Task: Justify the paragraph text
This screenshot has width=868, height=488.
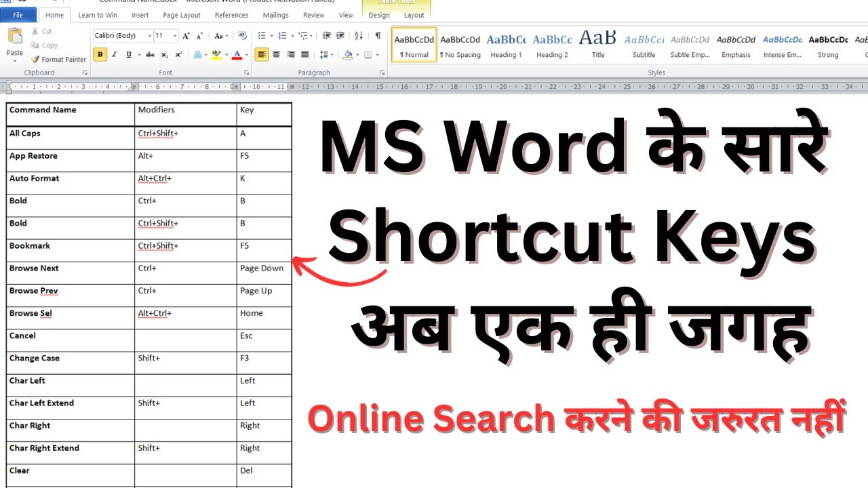Action: point(305,55)
